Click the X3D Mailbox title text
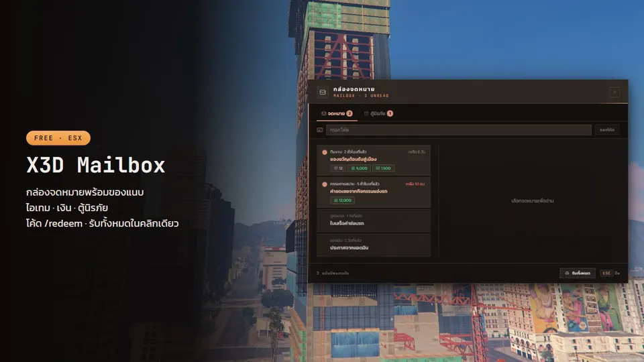 pyautogui.click(x=96, y=165)
